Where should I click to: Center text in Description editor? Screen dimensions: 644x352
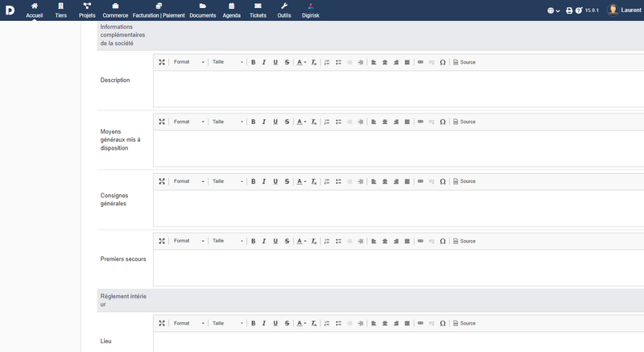385,62
